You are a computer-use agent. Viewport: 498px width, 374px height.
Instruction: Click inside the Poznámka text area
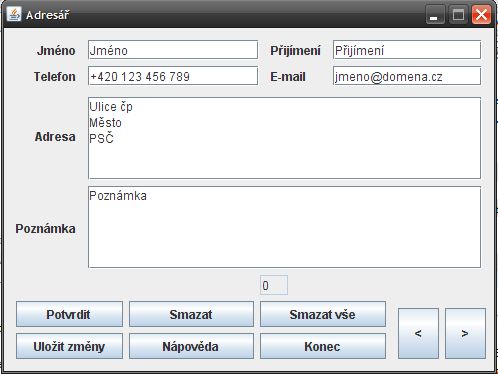(284, 227)
